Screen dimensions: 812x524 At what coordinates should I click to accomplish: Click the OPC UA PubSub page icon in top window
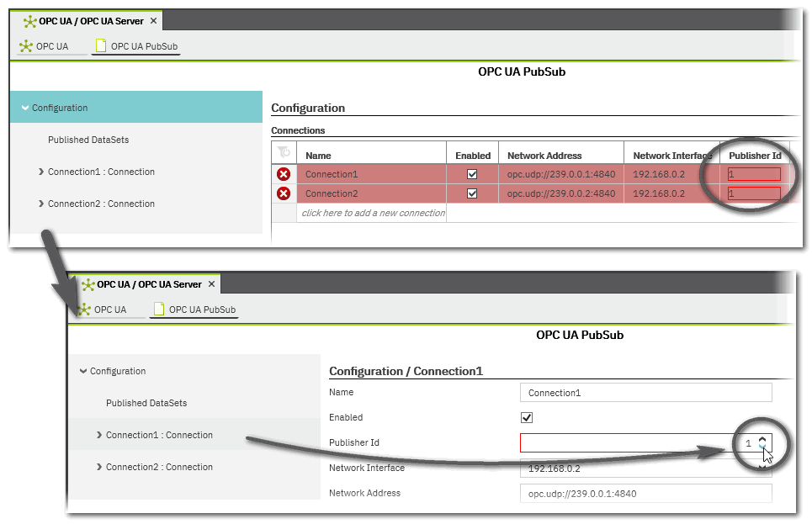101,46
